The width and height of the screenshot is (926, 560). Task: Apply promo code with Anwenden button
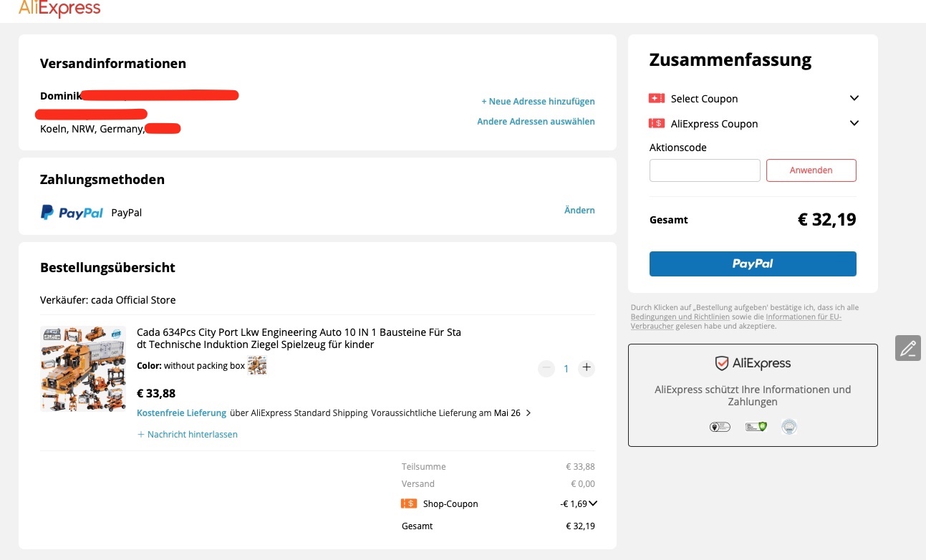point(811,170)
